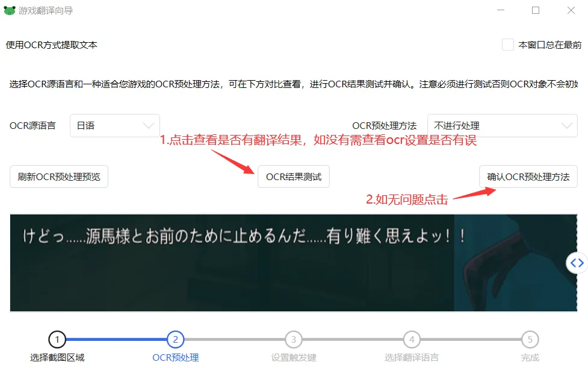Select the step 3 circle indicator
The height and width of the screenshot is (368, 588).
293,340
